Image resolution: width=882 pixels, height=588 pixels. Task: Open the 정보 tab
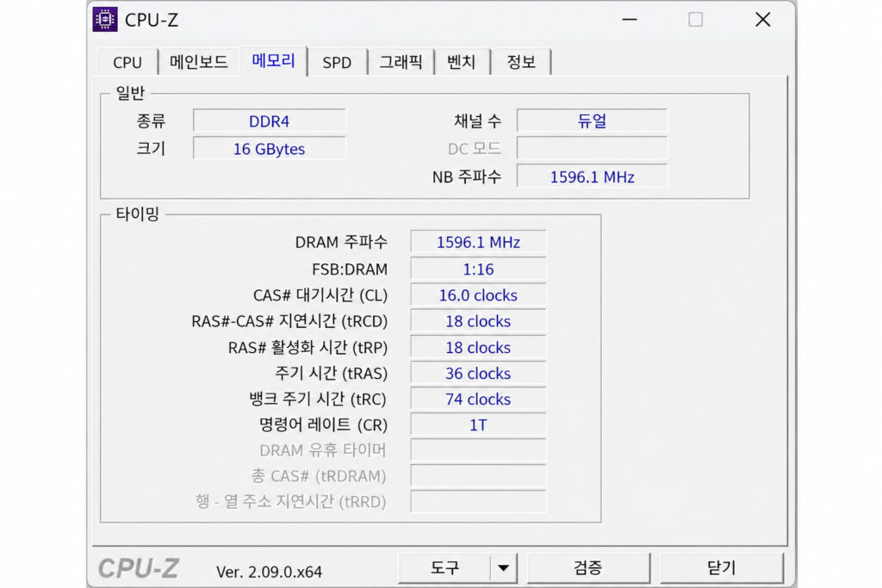pyautogui.click(x=521, y=62)
